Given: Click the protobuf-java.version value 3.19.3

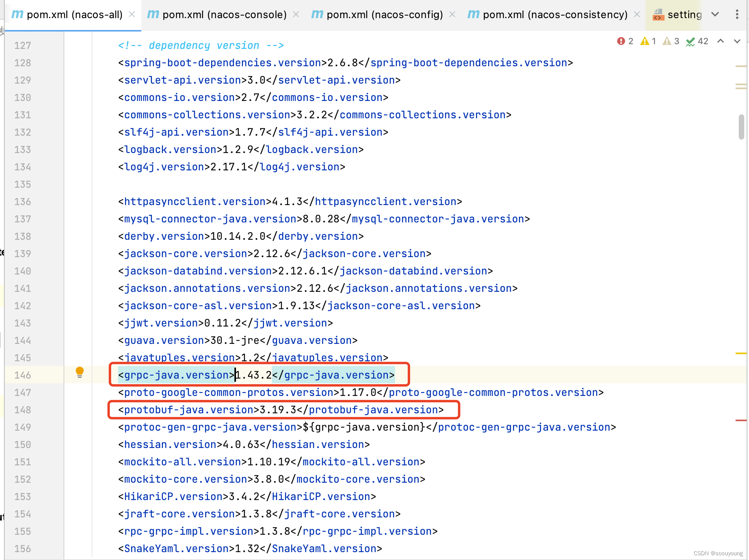Looking at the screenshot, I should click(278, 410).
